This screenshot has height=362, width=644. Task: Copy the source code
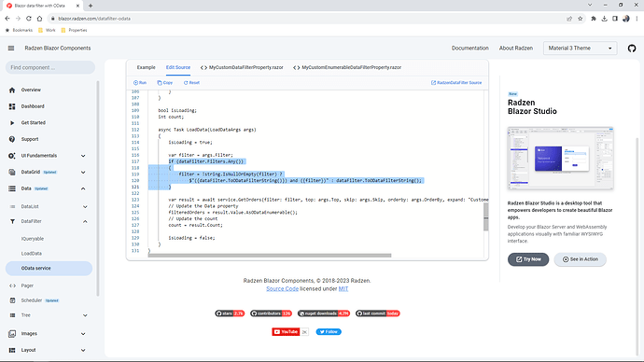[x=164, y=82]
